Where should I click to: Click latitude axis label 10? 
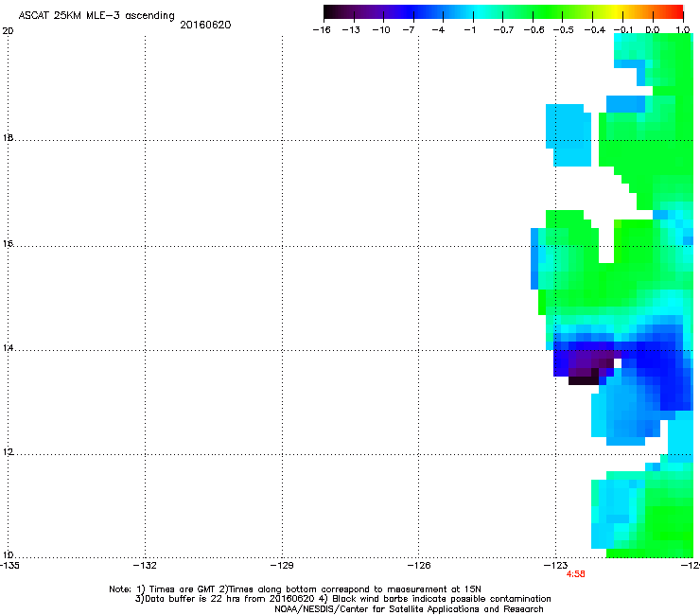coord(8,555)
